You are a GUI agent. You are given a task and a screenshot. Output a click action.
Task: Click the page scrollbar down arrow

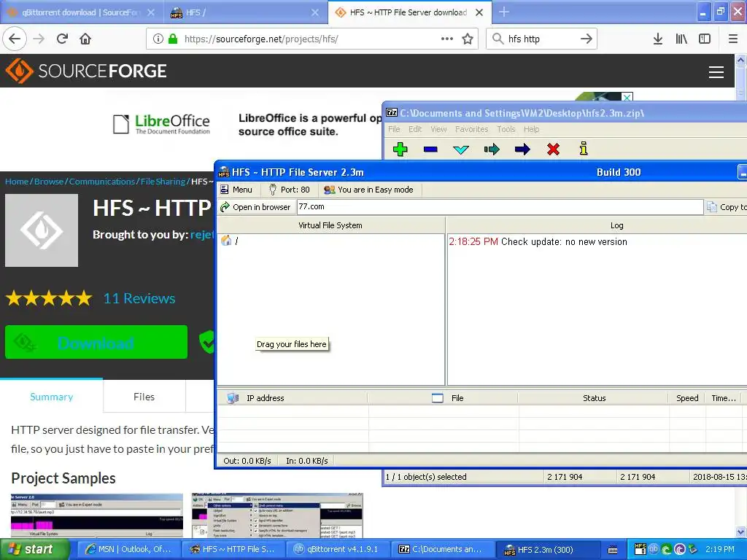[x=741, y=532]
